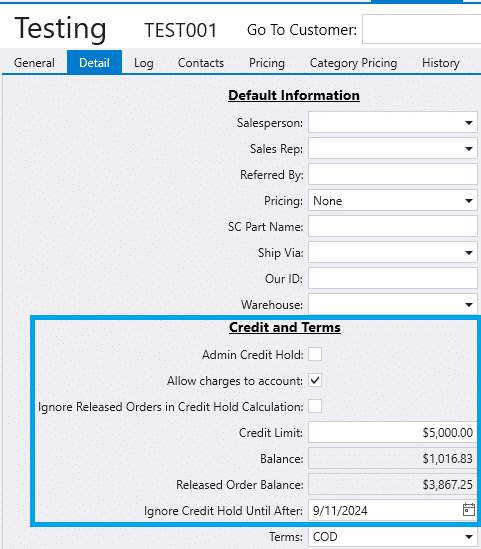Expand the Warehouse dropdown arrow

[469, 305]
